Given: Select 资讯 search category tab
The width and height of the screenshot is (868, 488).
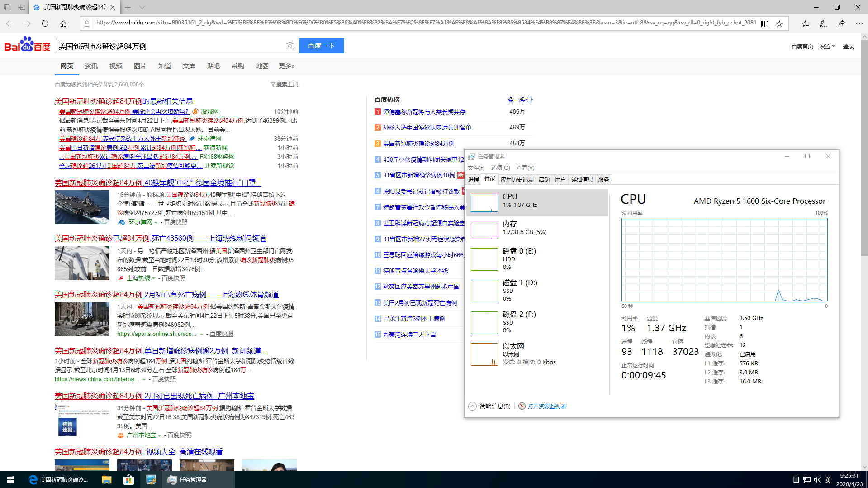Looking at the screenshot, I should coord(91,66).
